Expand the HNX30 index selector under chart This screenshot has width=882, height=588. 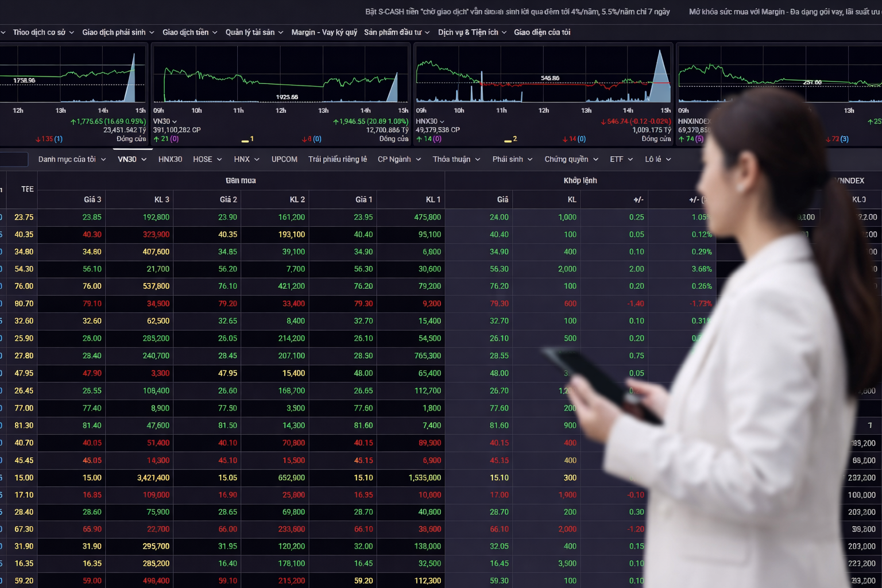pos(430,122)
